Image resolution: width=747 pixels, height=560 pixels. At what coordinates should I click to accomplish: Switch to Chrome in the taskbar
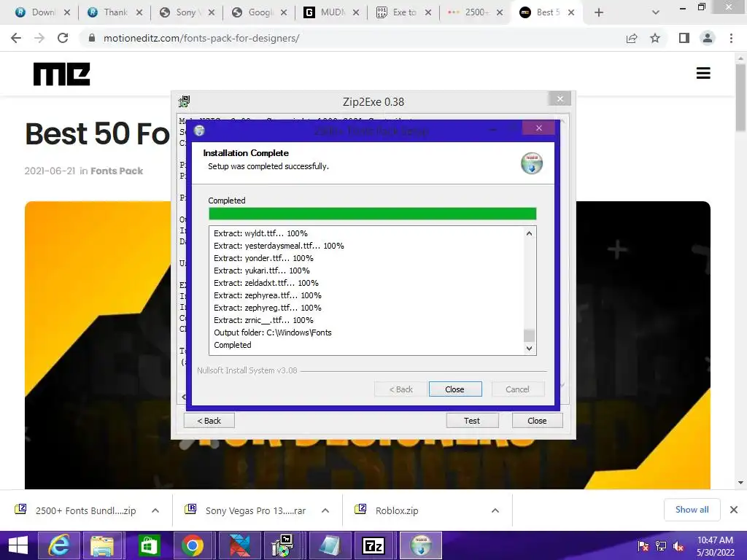point(193,545)
